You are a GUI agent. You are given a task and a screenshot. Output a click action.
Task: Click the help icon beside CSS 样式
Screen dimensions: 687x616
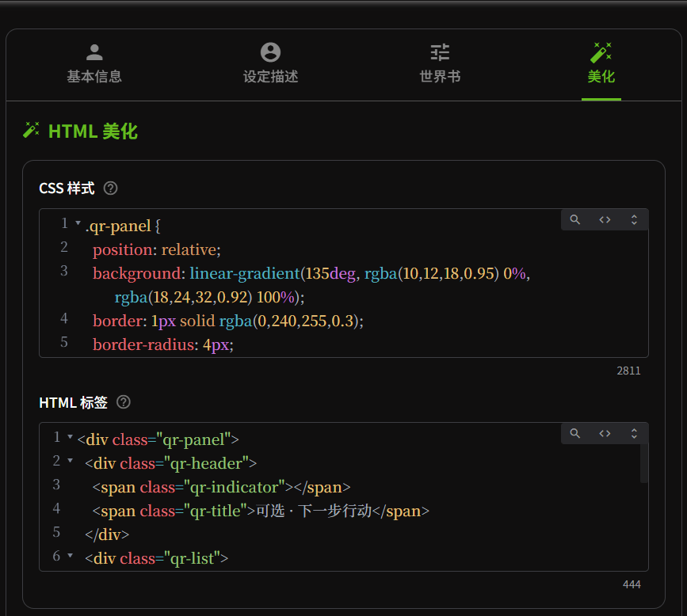[x=111, y=188]
